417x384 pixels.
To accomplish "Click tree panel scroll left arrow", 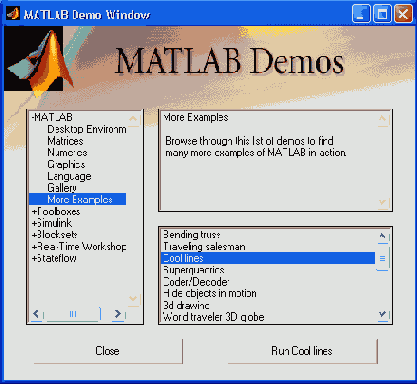I will point(37,314).
